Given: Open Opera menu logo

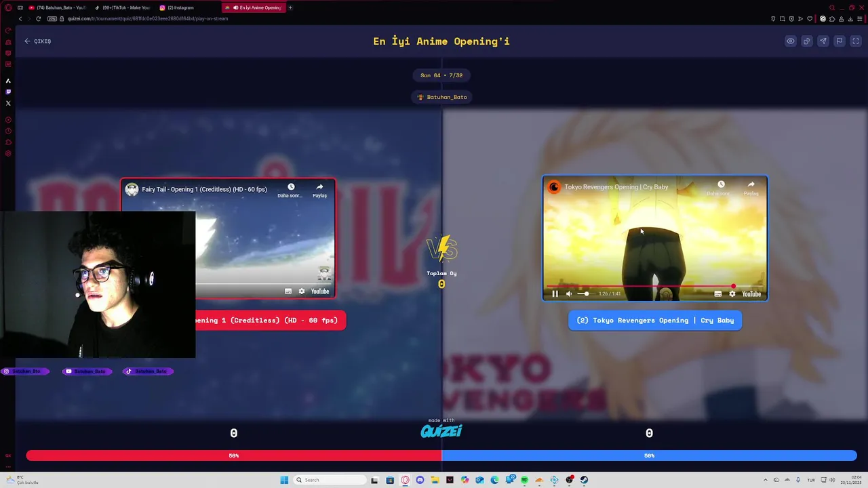Looking at the screenshot, I should tap(8, 7).
